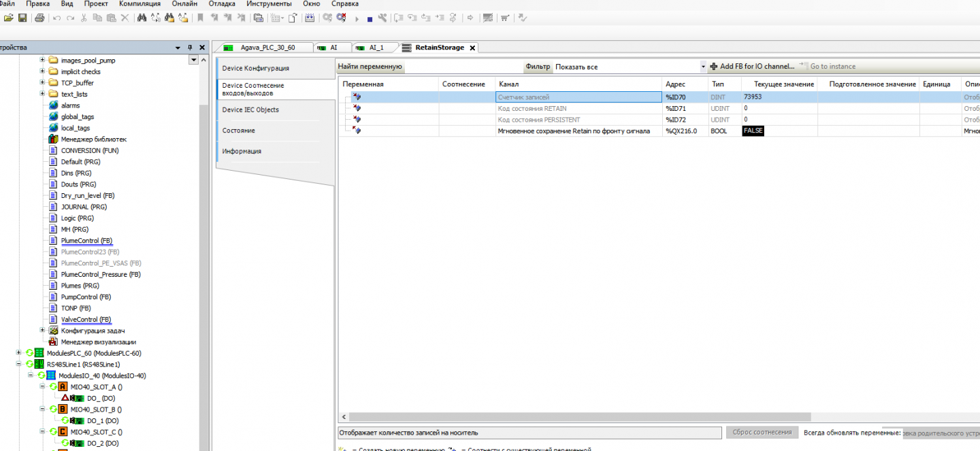Open the Devices panel position dropdown arrow
980x451 pixels.
[178, 48]
